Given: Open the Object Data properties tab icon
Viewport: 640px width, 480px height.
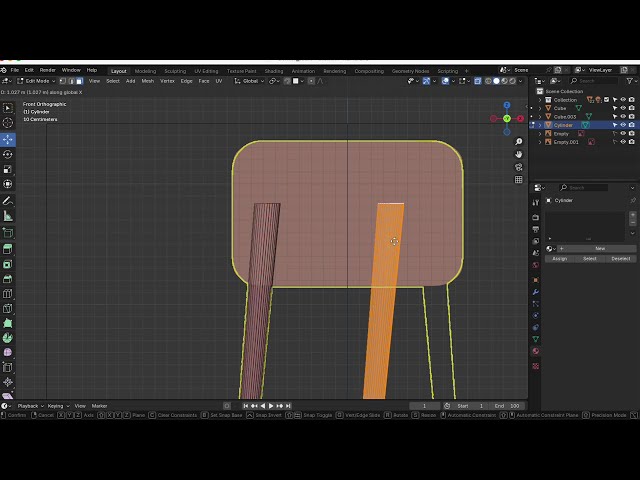Looking at the screenshot, I should point(536,339).
